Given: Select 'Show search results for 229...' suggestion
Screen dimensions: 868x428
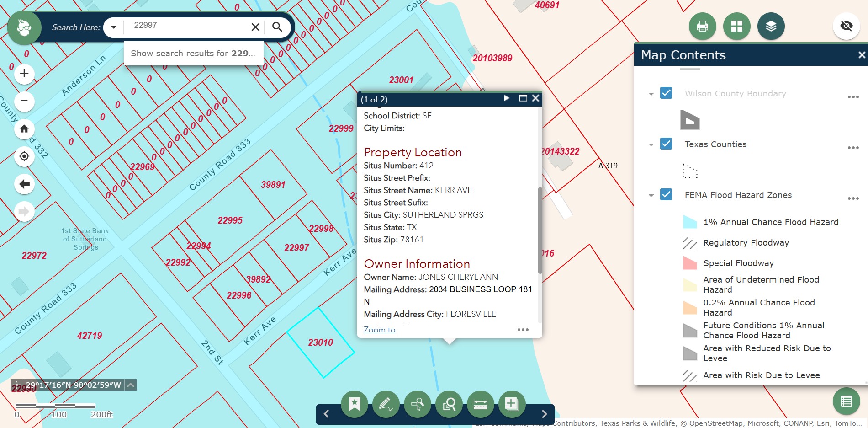Looking at the screenshot, I should tap(193, 53).
